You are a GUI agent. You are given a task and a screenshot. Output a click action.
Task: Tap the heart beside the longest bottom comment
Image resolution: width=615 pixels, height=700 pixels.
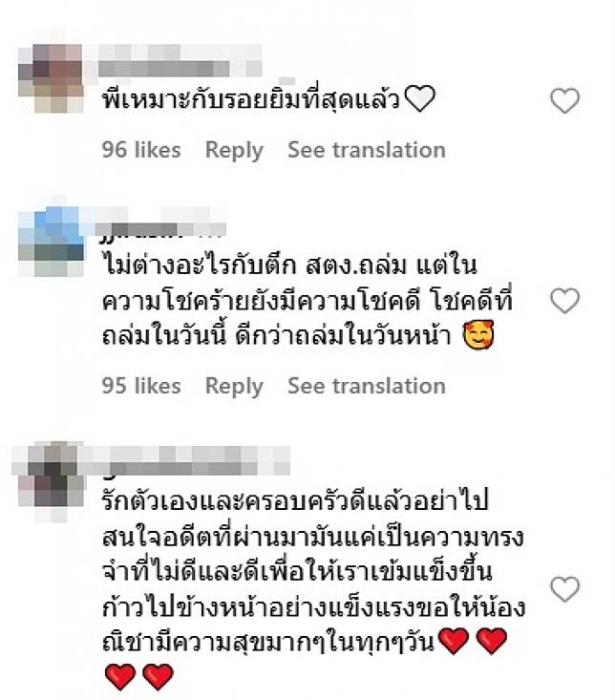tap(564, 589)
